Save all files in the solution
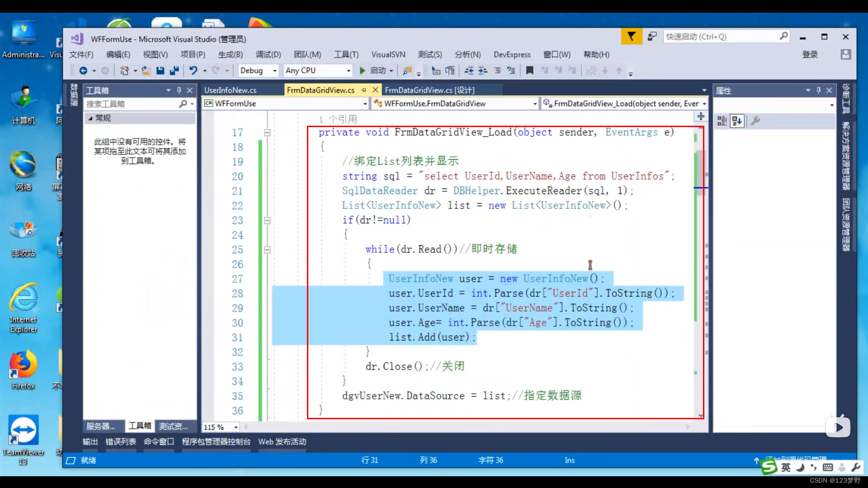The height and width of the screenshot is (488, 868). (174, 71)
